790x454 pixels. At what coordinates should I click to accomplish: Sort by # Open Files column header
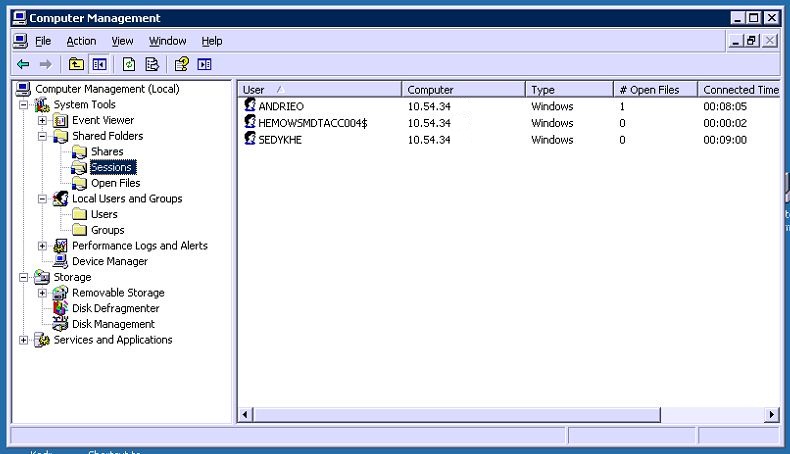tap(655, 90)
